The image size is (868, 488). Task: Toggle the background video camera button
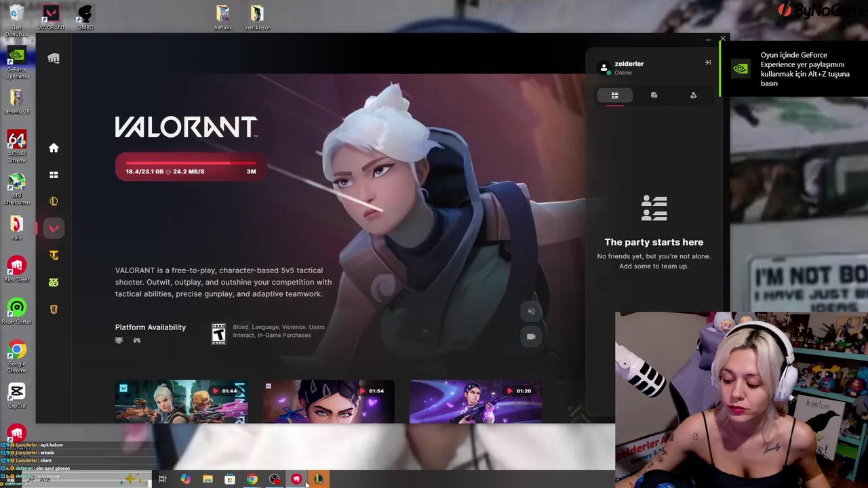point(532,337)
